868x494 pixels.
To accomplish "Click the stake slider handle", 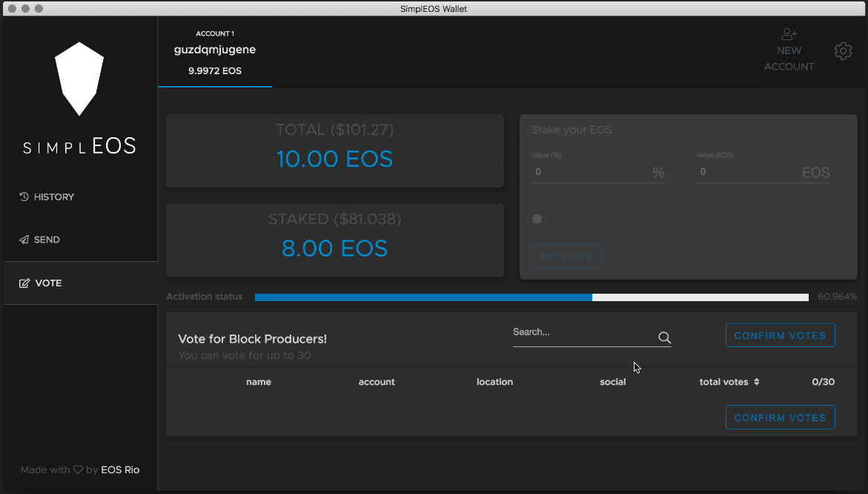I will coord(537,219).
